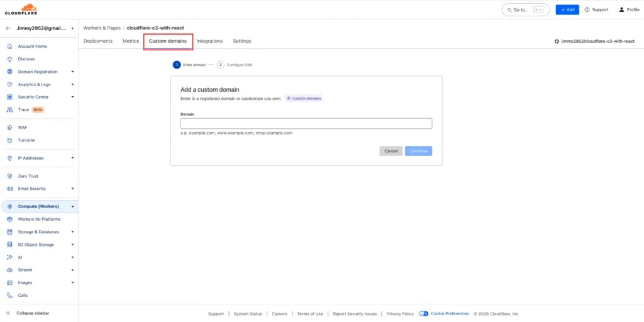Click the Privacy Policy footer link
644x322 pixels.
click(x=400, y=314)
